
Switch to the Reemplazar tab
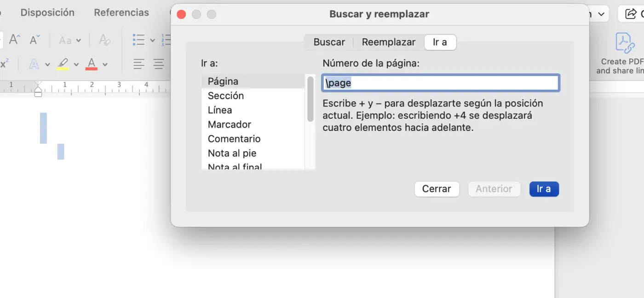[388, 42]
